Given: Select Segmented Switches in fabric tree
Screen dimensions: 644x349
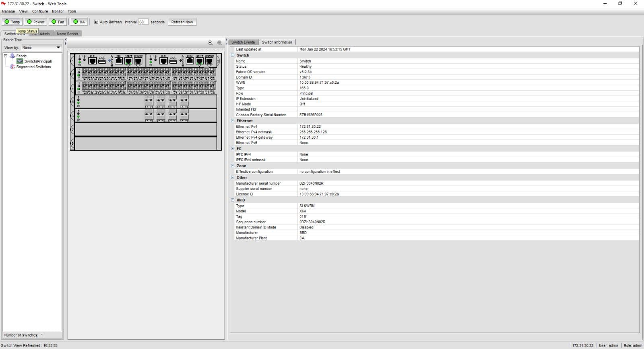Looking at the screenshot, I should (x=33, y=67).
